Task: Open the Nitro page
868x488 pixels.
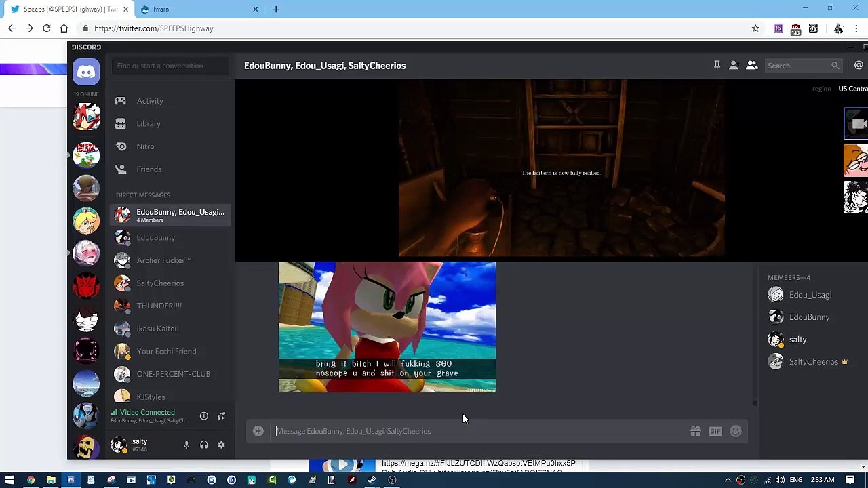Action: pyautogui.click(x=172, y=146)
